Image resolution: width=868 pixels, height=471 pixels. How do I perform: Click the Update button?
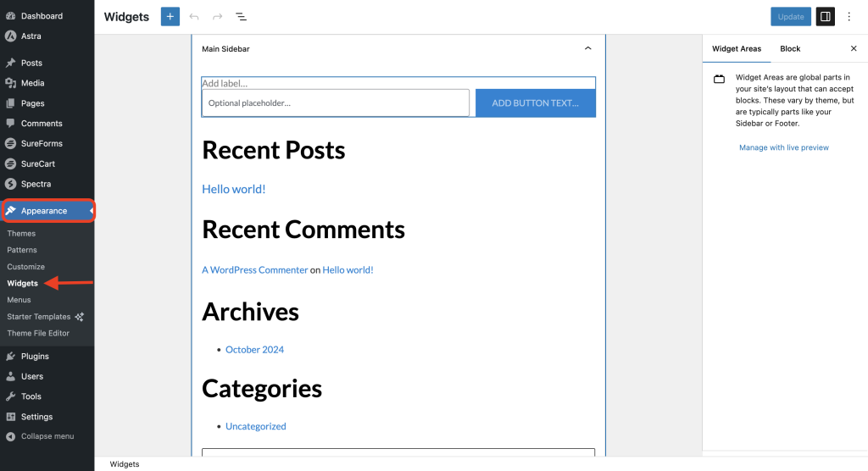[791, 17]
